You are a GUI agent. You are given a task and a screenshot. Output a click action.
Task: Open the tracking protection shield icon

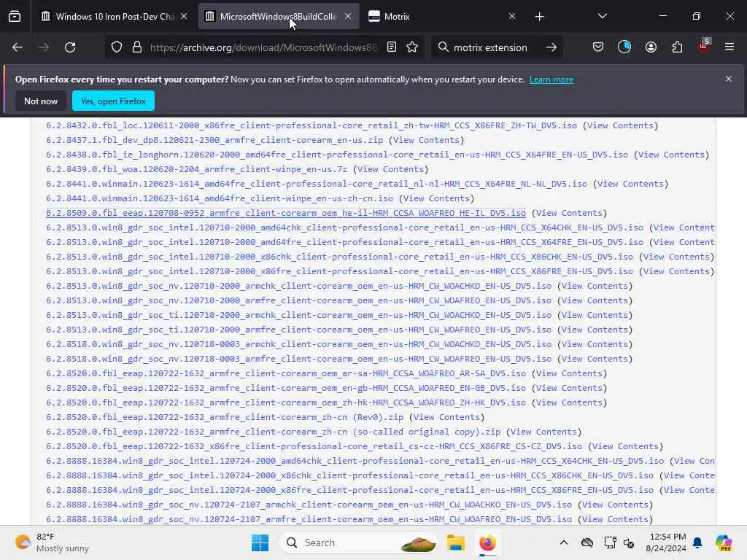117,47
